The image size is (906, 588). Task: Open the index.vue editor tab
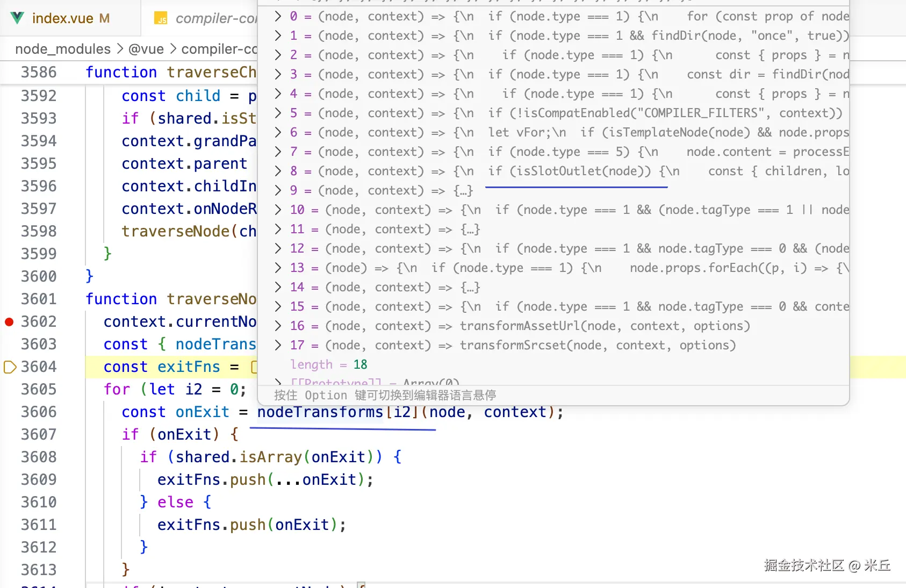tap(70, 18)
